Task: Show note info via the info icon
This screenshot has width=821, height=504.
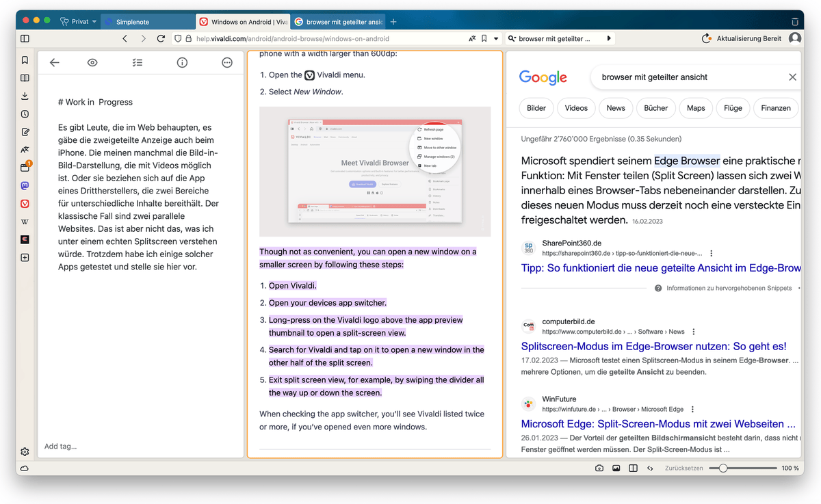Action: 181,62
